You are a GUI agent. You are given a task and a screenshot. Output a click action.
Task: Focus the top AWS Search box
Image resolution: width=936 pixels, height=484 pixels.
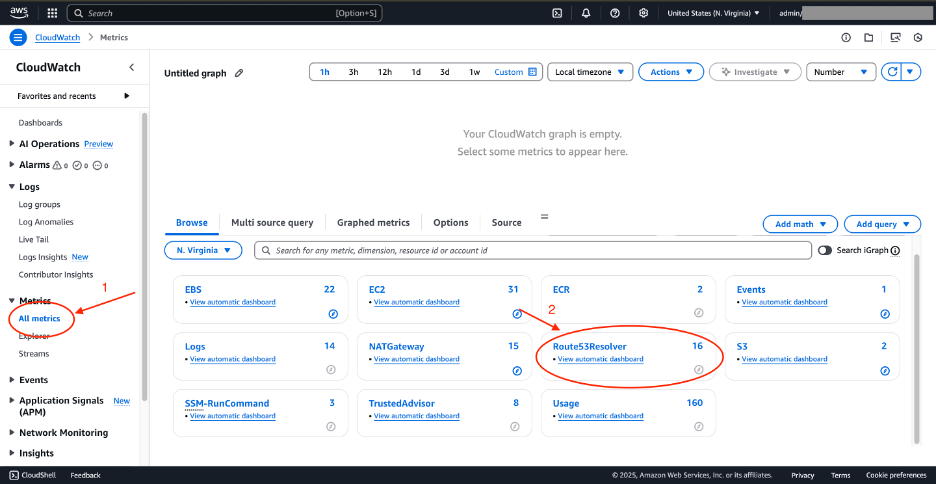point(224,13)
